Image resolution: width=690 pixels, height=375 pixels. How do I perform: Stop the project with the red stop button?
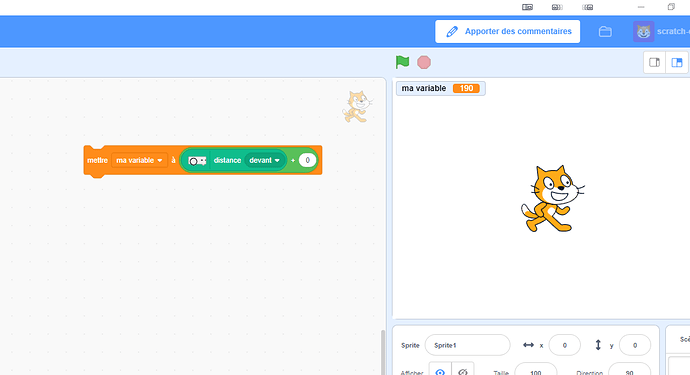pos(424,62)
